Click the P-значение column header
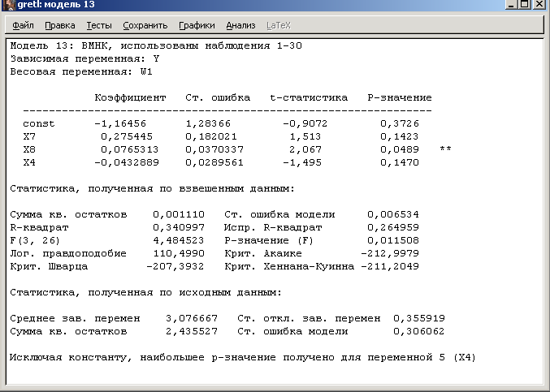Viewport: 550px width, 392px height. [400, 97]
